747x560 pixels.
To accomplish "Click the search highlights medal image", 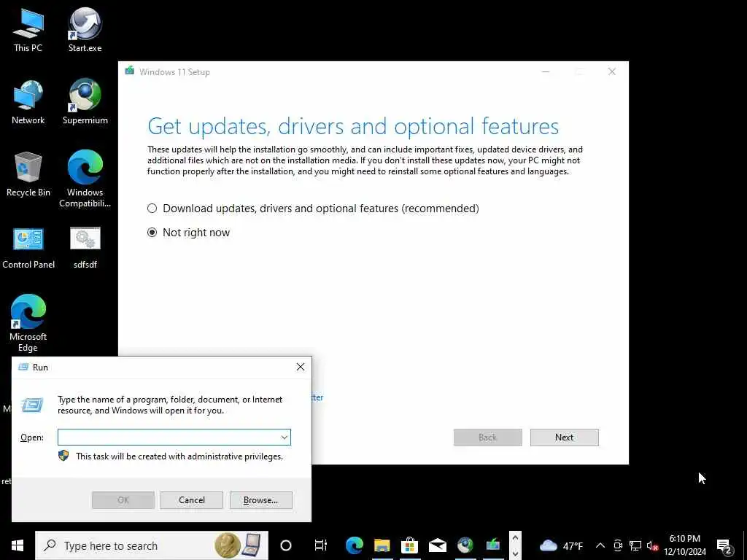I will tap(228, 545).
